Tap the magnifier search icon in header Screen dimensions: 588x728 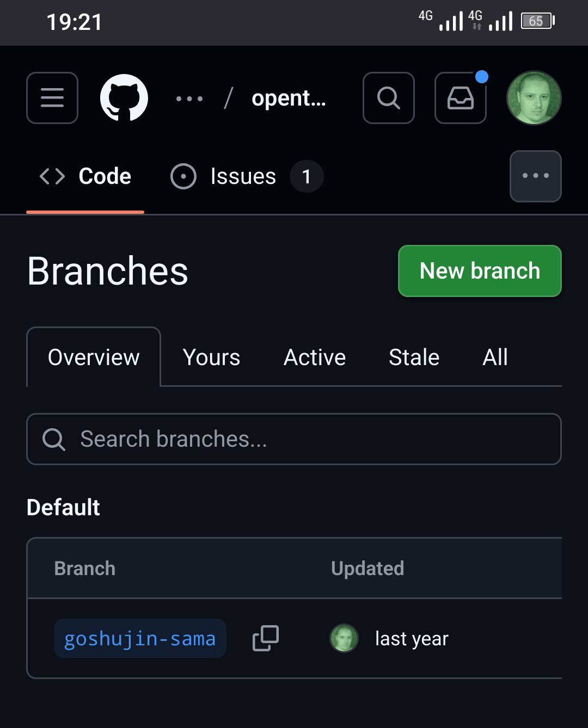[x=389, y=98]
